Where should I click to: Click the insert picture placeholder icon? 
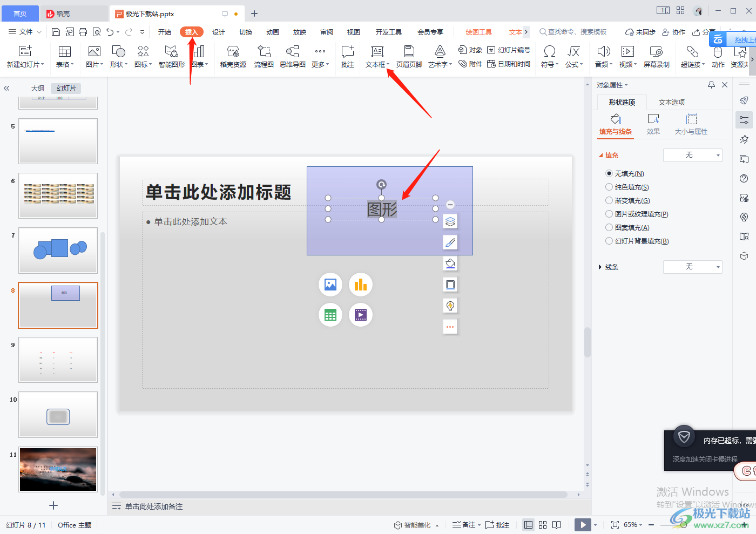point(330,285)
